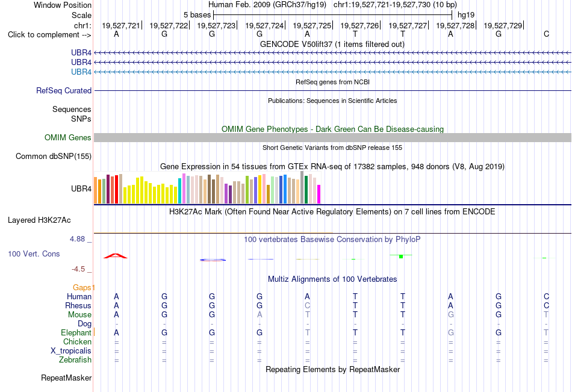This screenshot has width=572, height=392.
Task: Open the RepeatMasker track label
Action: pyautogui.click(x=66, y=378)
